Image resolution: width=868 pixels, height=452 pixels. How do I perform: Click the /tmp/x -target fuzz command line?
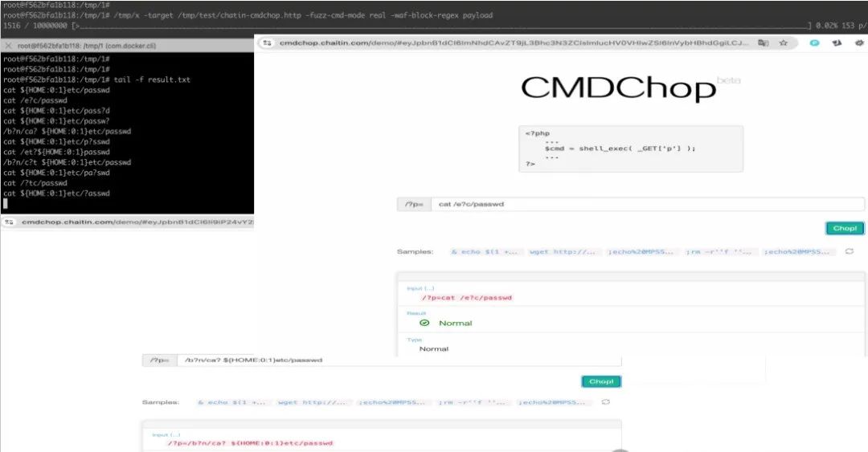(303, 15)
